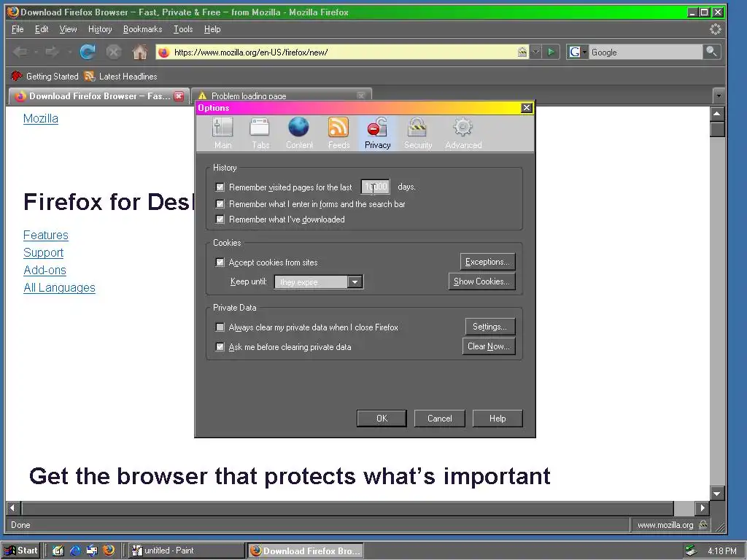Open the View menu
747x560 pixels.
click(x=68, y=29)
